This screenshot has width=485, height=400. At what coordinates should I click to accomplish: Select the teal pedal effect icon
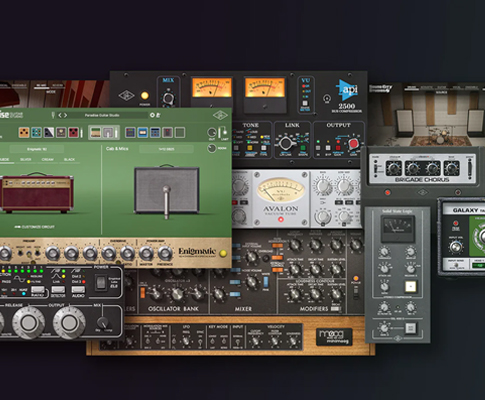[36, 132]
